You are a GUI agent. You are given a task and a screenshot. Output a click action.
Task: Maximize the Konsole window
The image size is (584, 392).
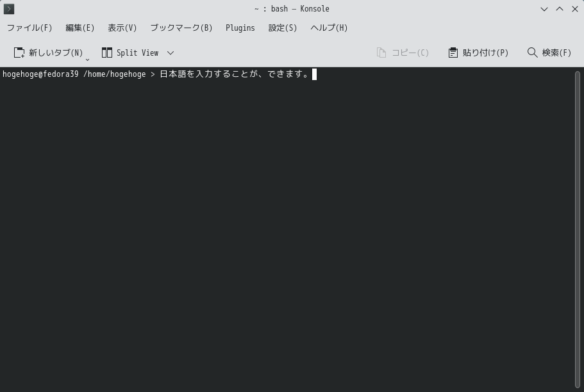pos(560,9)
